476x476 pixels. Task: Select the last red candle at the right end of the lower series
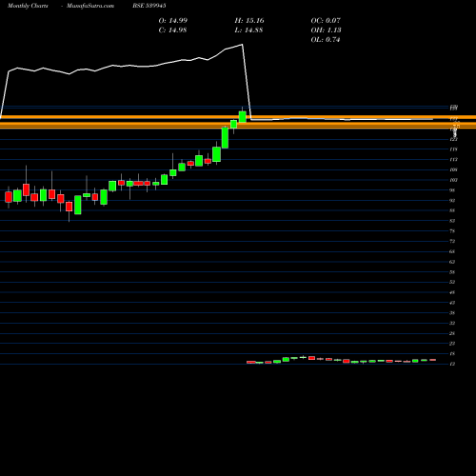(x=432, y=360)
